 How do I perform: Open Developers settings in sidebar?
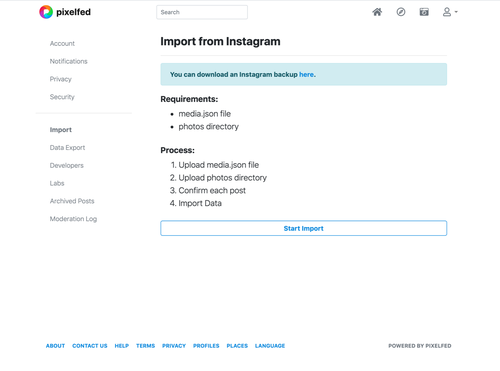(67, 165)
